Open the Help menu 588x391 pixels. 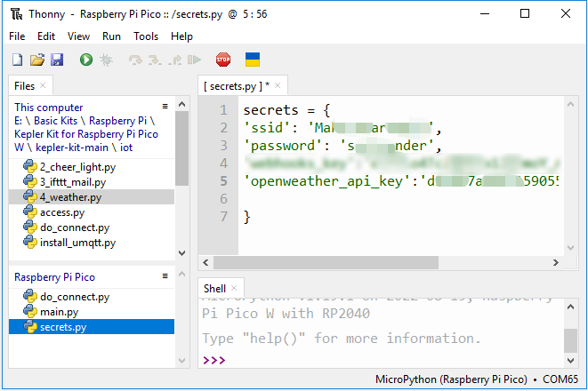tap(181, 36)
